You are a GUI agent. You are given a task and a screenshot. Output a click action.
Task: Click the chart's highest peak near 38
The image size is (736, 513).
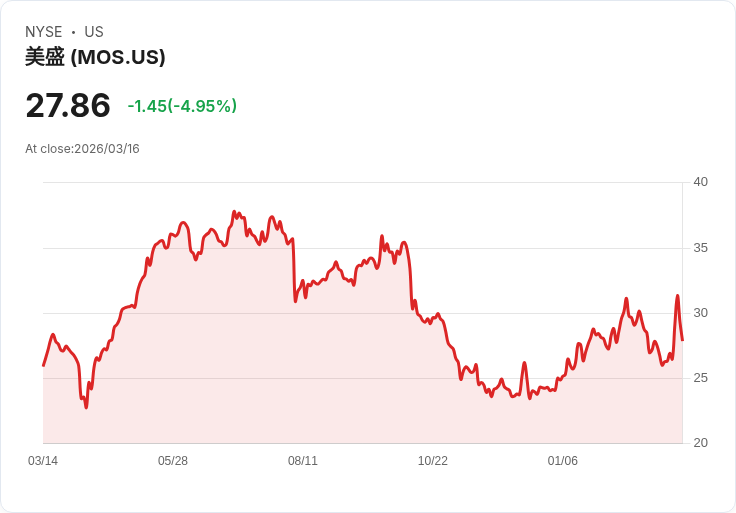[234, 212]
